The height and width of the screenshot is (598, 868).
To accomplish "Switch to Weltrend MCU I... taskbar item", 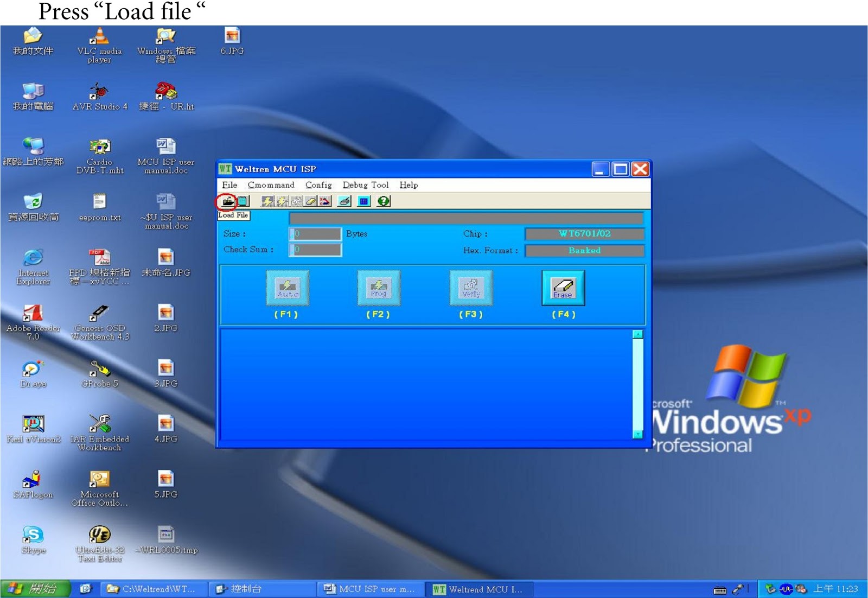I will tap(480, 589).
